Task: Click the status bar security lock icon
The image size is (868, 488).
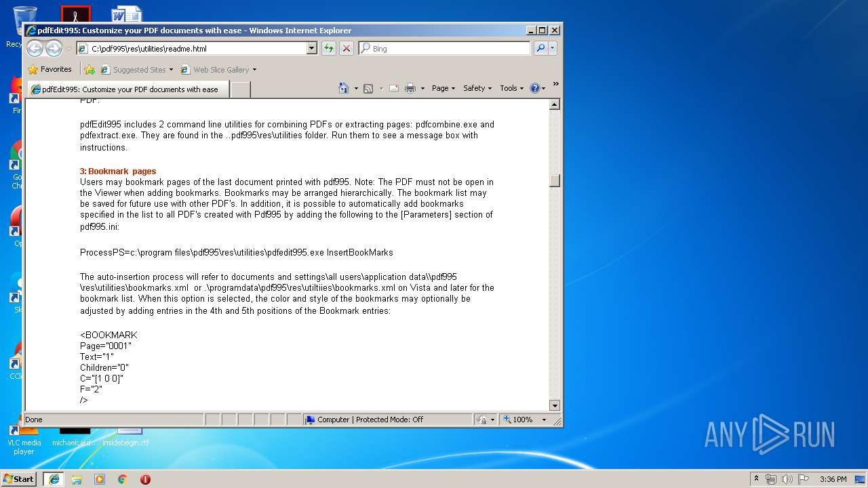Action: coord(481,420)
